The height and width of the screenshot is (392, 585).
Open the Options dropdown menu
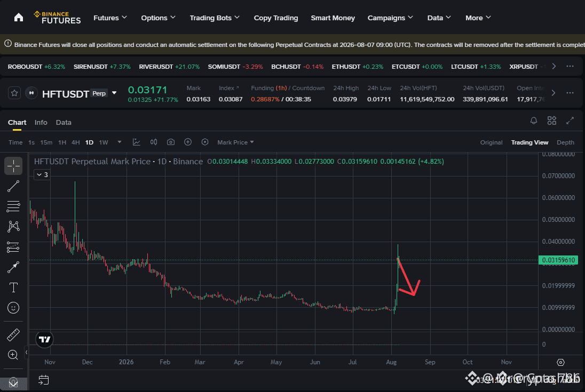click(158, 18)
